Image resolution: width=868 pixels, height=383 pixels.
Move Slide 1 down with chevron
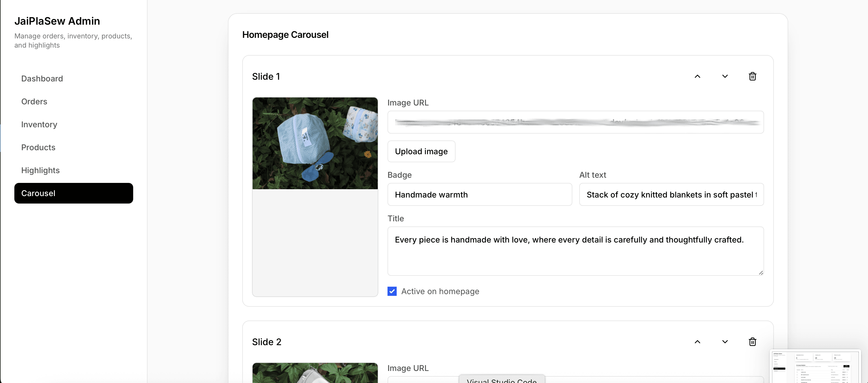click(x=725, y=76)
